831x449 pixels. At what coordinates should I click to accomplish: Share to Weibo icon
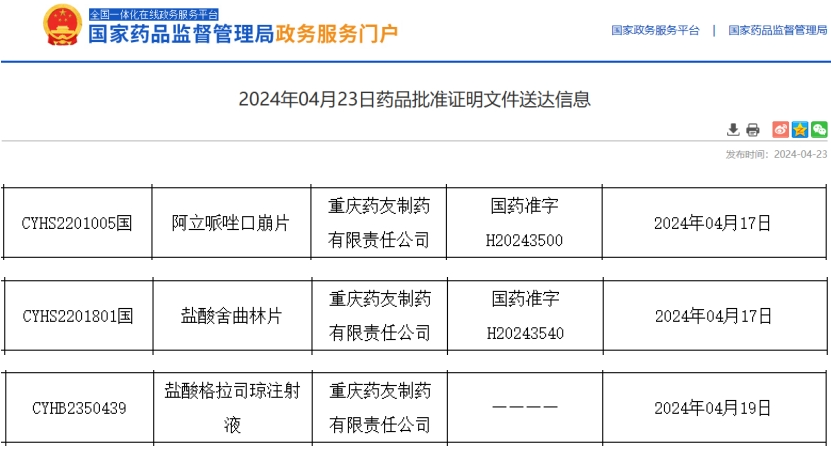click(780, 129)
